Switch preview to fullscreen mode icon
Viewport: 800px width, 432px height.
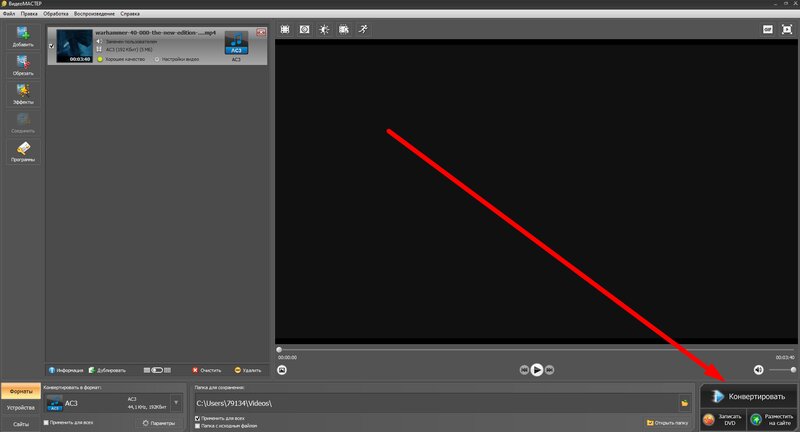click(787, 30)
